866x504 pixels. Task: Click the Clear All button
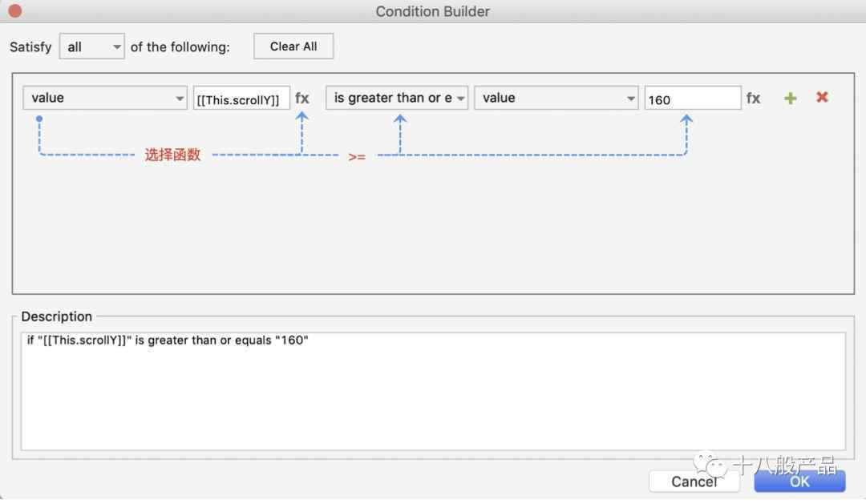[293, 46]
